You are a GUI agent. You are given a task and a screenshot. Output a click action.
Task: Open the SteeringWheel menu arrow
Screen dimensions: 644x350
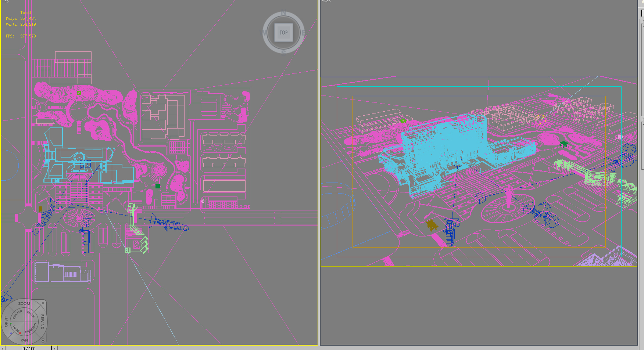click(x=43, y=340)
